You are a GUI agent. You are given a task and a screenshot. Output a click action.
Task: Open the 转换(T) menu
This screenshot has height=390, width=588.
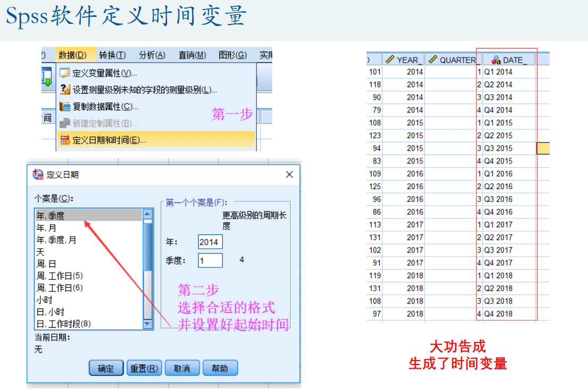[112, 55]
